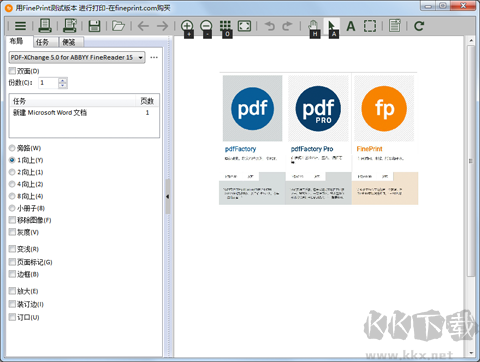Collapse the left panel with splitter arrow
The width and height of the screenshot is (480, 362).
[x=167, y=196]
